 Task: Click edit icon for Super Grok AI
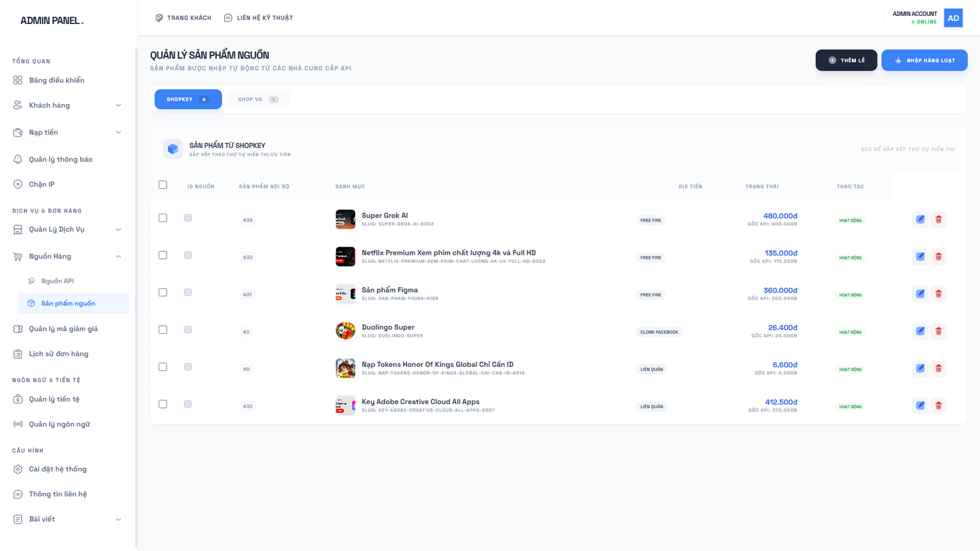coord(920,220)
